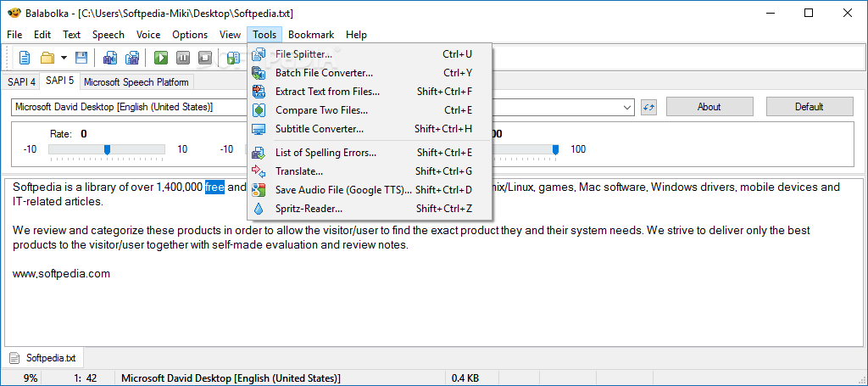Click the Softpedia.txt document tab icon
Image resolution: width=868 pixels, height=386 pixels.
[15, 358]
